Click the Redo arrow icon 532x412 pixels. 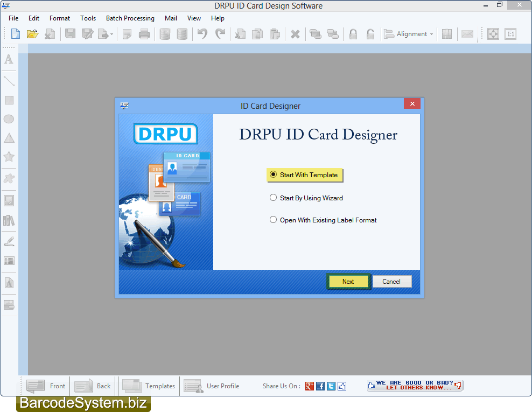pyautogui.click(x=220, y=34)
